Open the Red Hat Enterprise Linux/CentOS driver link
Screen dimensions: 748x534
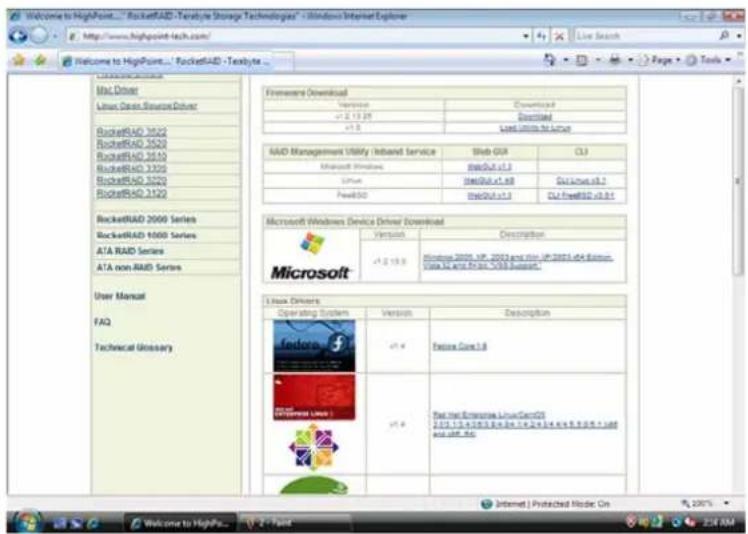[525, 424]
